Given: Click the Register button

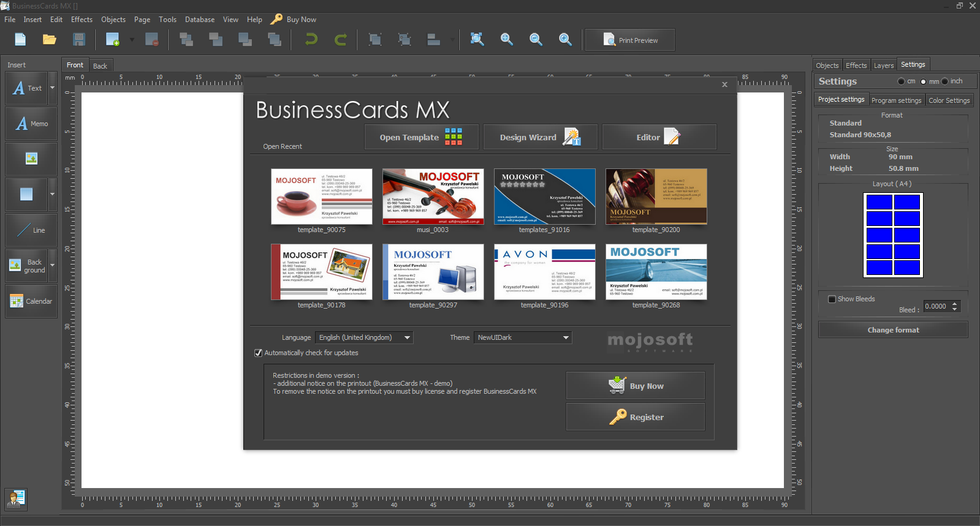Looking at the screenshot, I should coord(636,417).
